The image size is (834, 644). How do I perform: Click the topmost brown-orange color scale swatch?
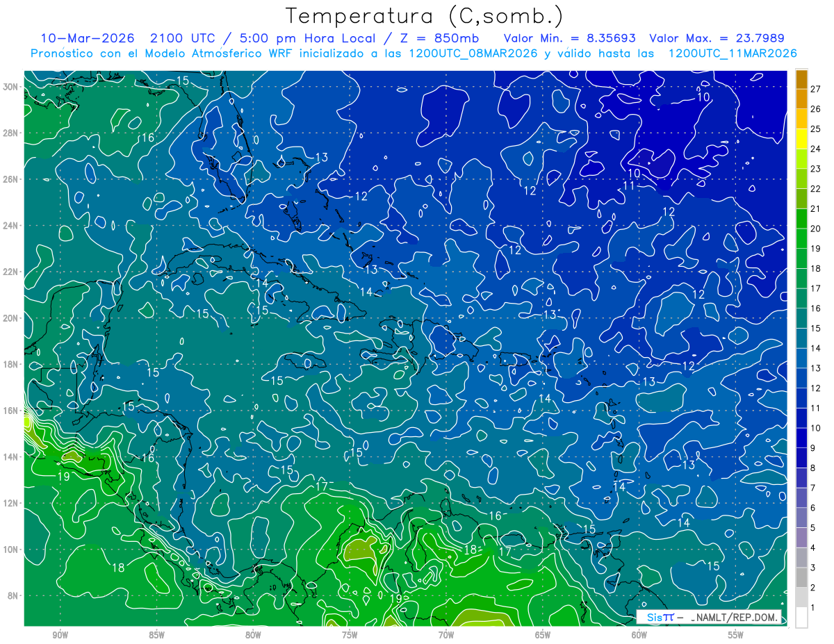801,79
